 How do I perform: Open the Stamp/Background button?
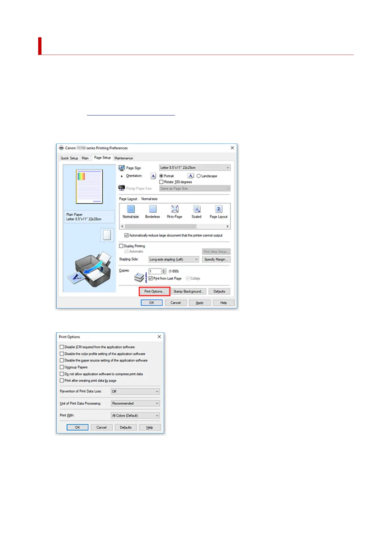[x=189, y=291]
